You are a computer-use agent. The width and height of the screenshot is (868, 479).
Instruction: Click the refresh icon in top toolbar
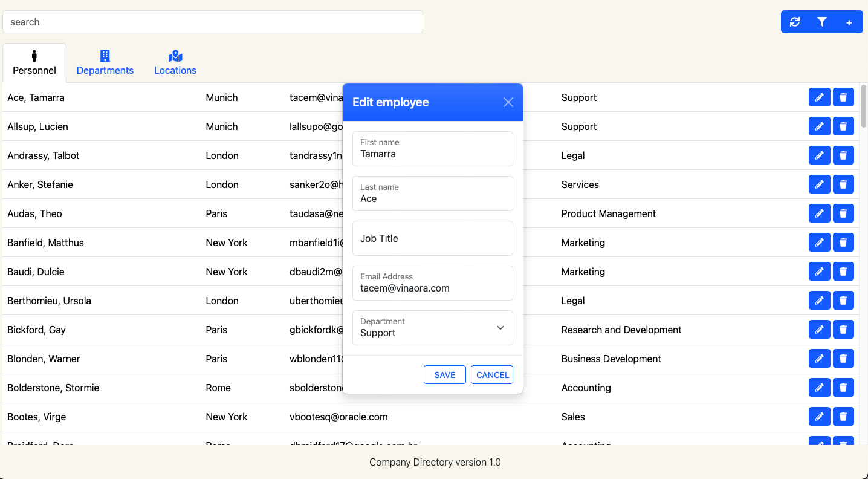point(795,22)
